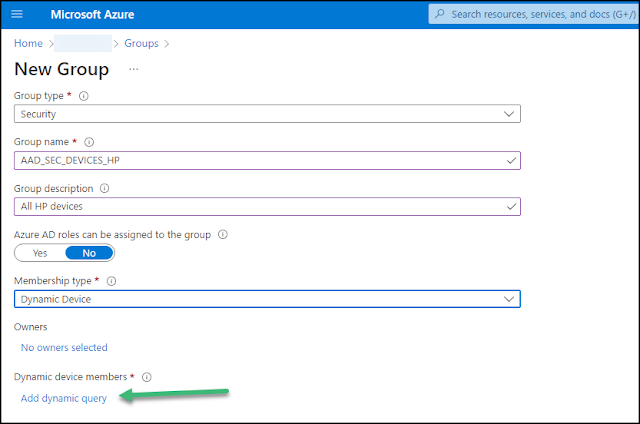Open the ellipsis menu next to New Group
The height and width of the screenshot is (424, 640).
133,69
